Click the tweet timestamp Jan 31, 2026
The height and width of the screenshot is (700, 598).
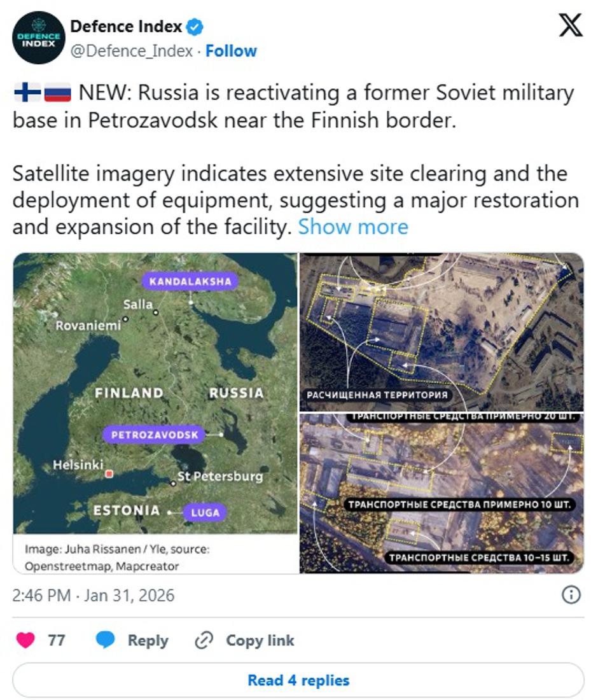point(93,596)
